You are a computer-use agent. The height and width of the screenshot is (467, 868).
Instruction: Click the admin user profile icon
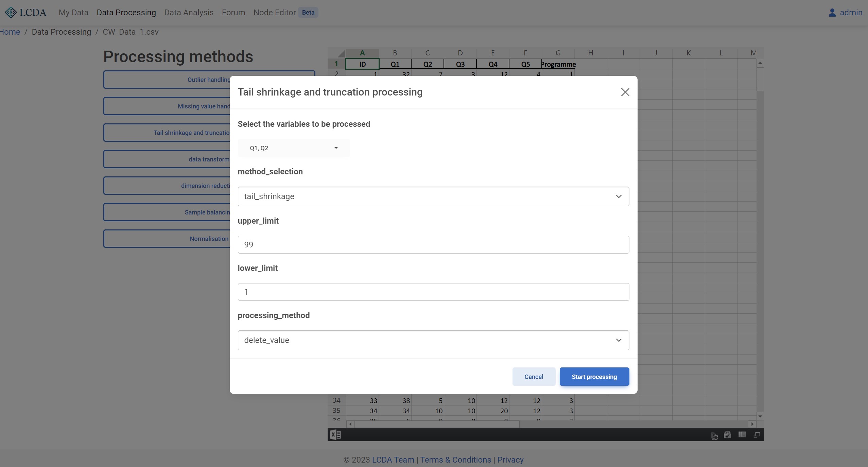point(832,13)
